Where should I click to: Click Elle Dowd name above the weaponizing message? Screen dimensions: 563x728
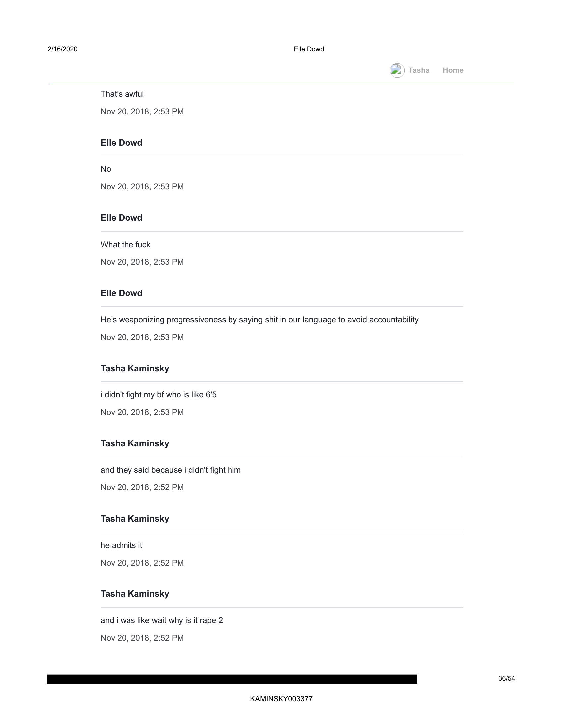(122, 293)
